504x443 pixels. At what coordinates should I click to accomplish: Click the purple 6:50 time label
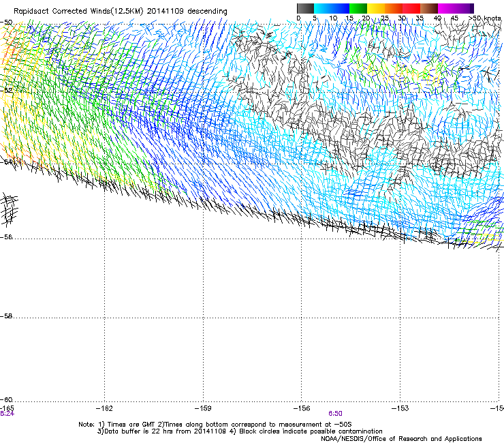pos(335,414)
